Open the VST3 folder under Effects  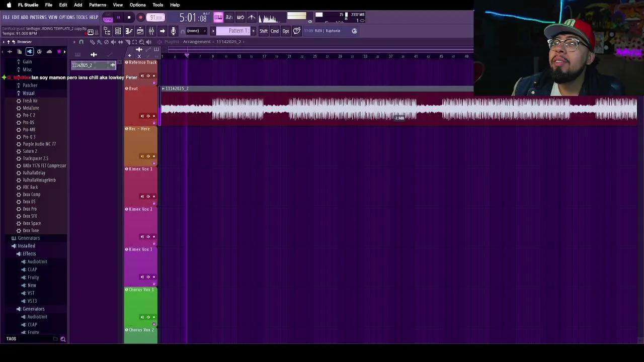pyautogui.click(x=32, y=301)
